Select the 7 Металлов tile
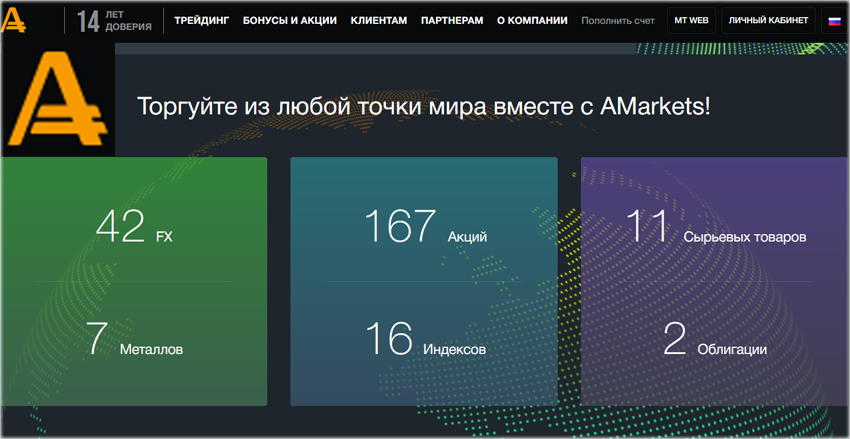Screen dimensions: 850x439 tap(134, 340)
